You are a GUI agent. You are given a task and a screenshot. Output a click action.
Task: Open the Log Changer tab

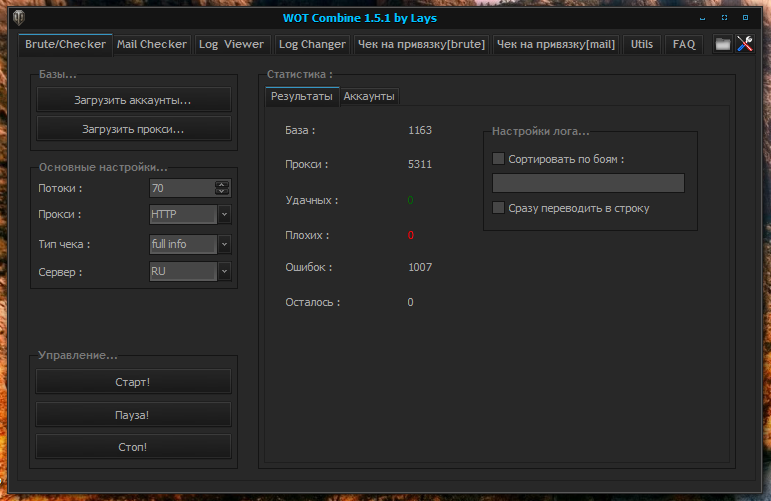click(312, 44)
